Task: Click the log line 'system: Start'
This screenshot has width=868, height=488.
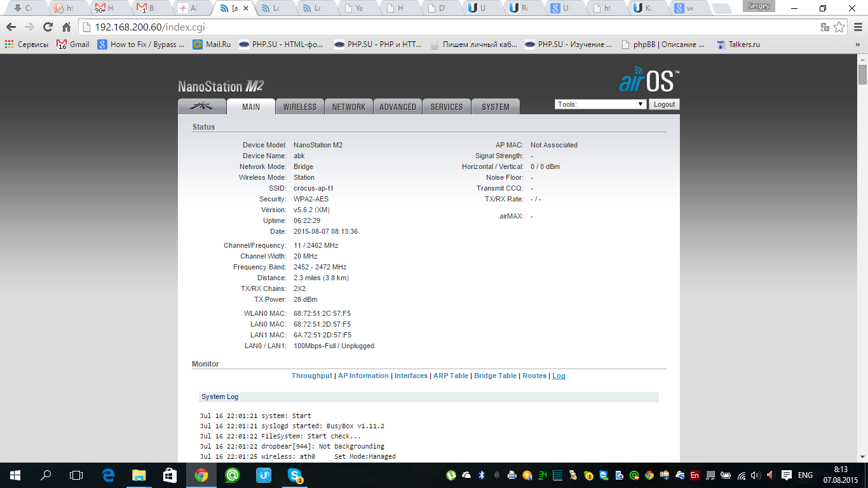Action: tap(255, 416)
